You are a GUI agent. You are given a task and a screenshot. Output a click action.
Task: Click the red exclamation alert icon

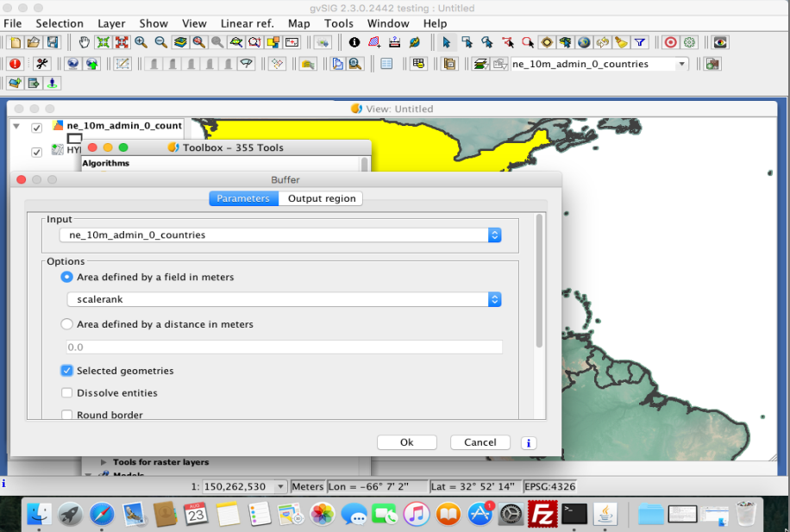coord(15,64)
